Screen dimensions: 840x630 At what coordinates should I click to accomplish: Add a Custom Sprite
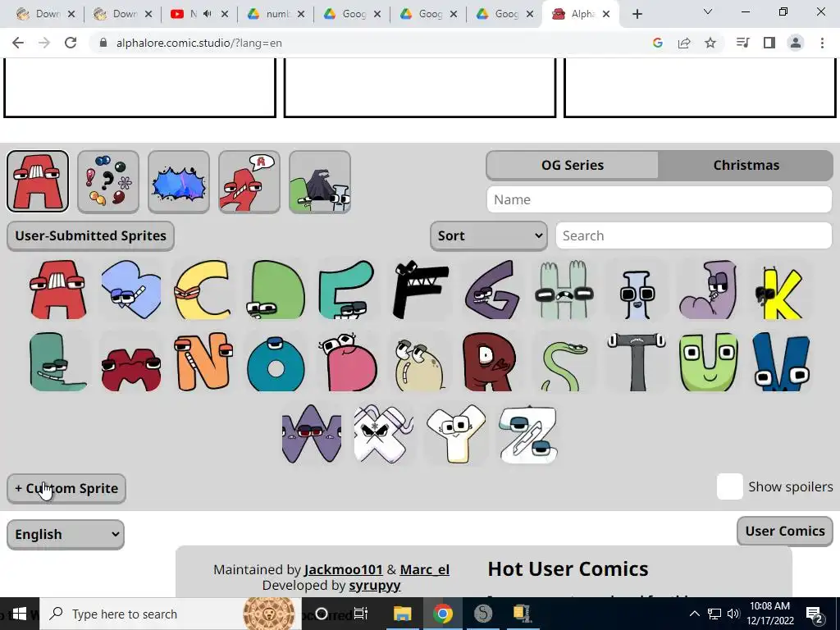click(x=66, y=489)
